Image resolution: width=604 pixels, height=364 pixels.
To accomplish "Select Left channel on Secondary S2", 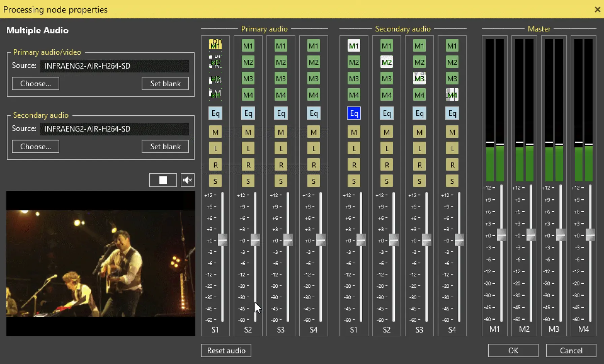I will pos(387,148).
